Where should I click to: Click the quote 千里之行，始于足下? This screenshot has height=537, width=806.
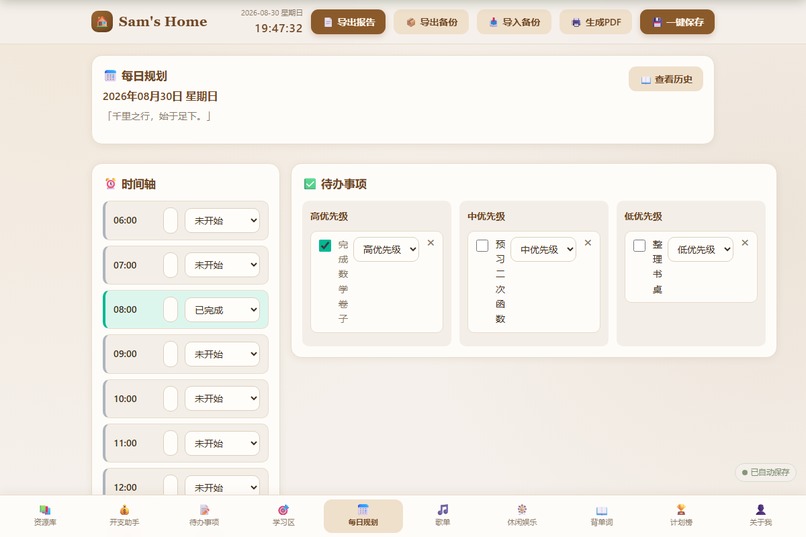tap(157, 116)
